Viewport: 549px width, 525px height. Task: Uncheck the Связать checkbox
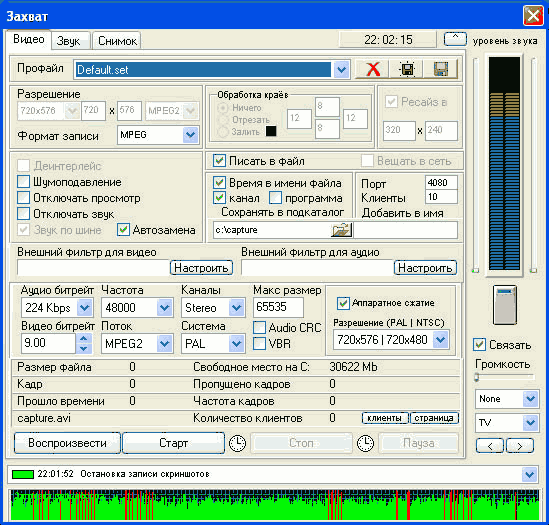click(479, 345)
